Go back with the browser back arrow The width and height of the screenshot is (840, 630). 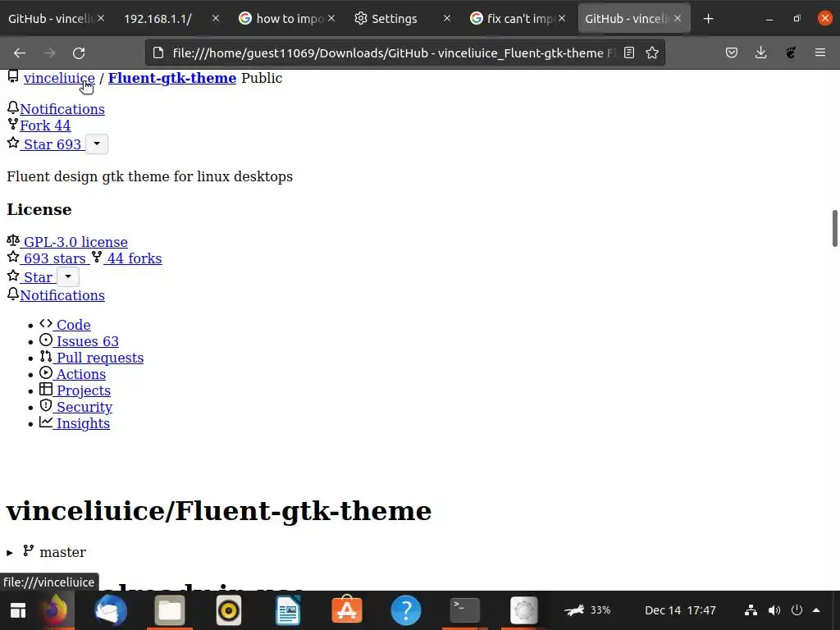20,53
